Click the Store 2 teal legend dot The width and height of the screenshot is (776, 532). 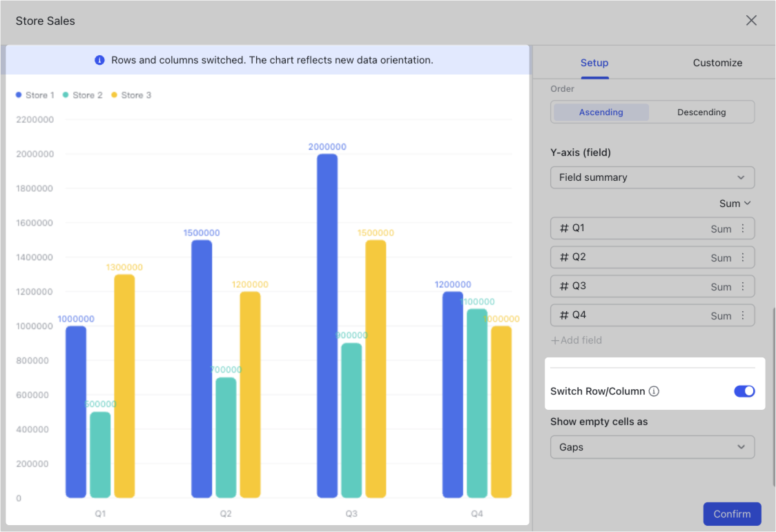pyautogui.click(x=66, y=95)
